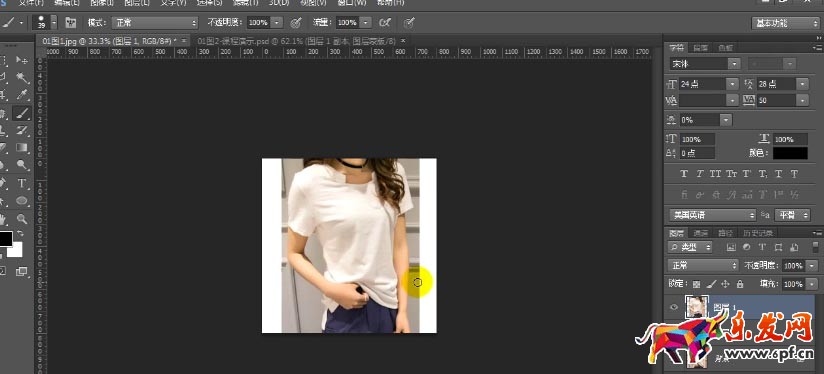Viewport: 824px width, 374px height.
Task: Toggle the faux bold text style
Action: (684, 174)
